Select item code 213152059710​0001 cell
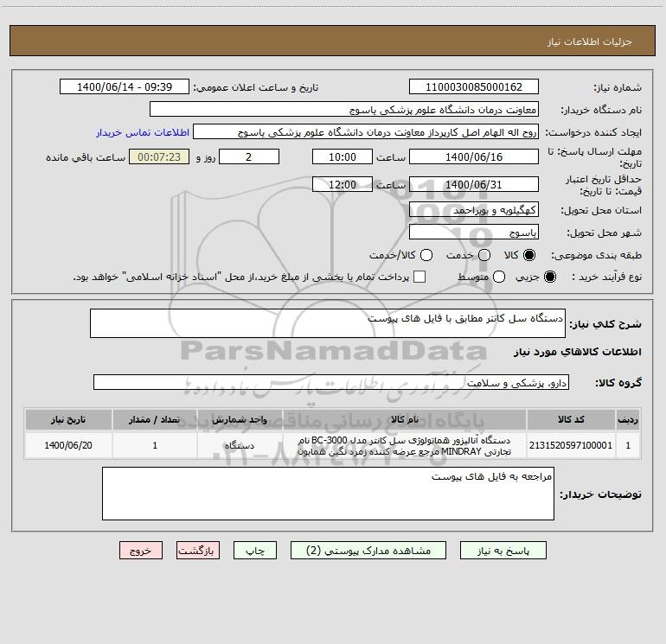This screenshot has width=666, height=644. pyautogui.click(x=571, y=445)
